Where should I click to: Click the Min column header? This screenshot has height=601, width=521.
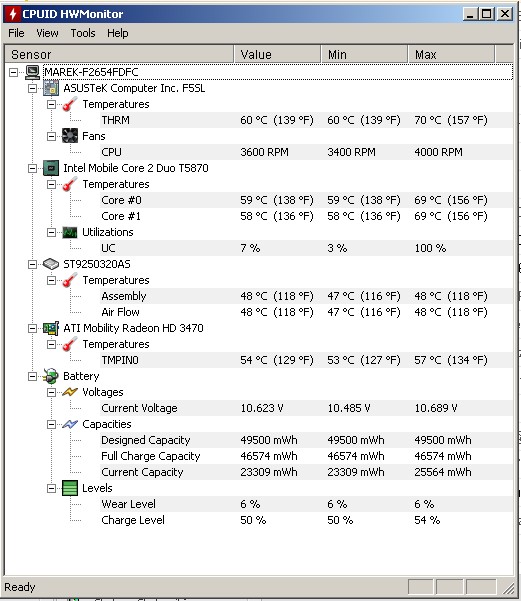[364, 54]
